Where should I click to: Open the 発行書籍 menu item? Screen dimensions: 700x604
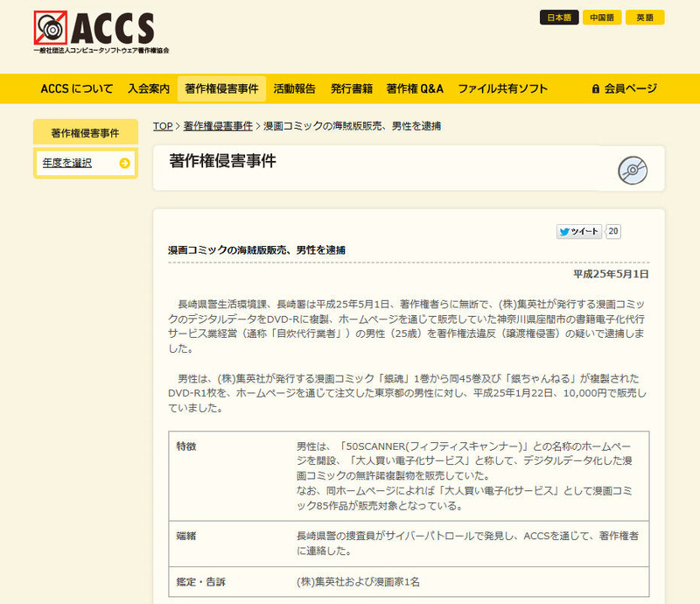352,88
